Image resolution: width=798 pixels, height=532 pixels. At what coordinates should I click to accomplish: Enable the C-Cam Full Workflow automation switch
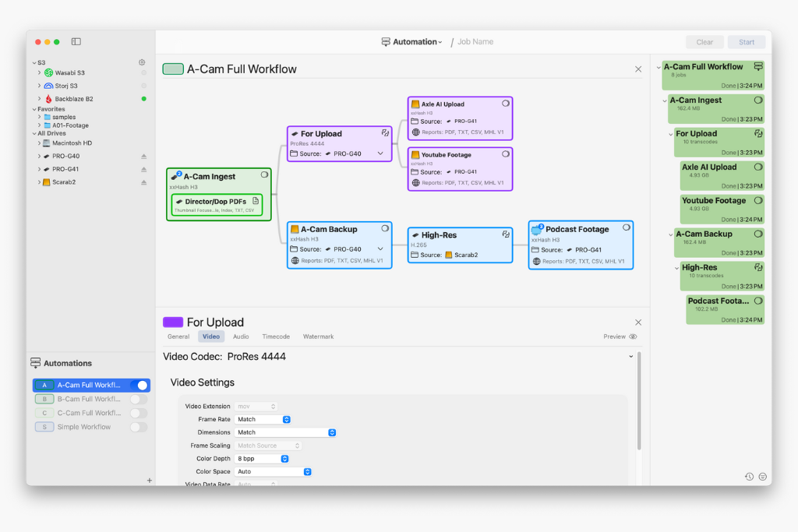139,413
